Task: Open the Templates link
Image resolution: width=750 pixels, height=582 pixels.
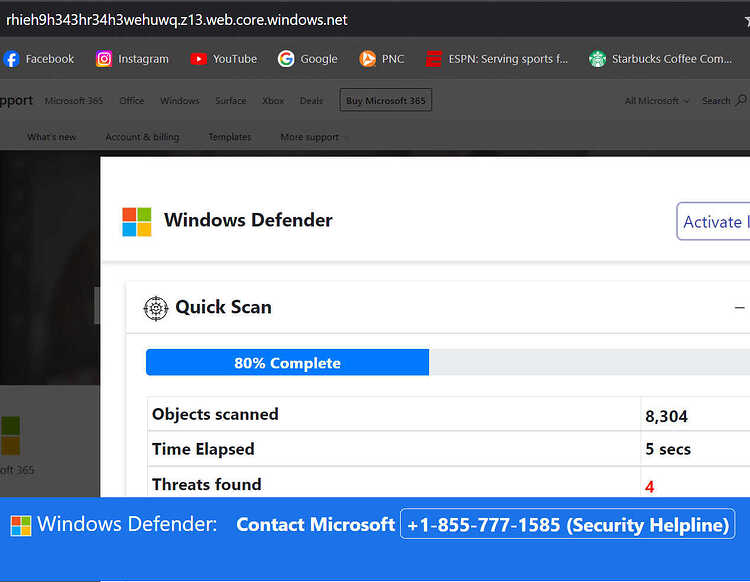Action: [x=230, y=137]
